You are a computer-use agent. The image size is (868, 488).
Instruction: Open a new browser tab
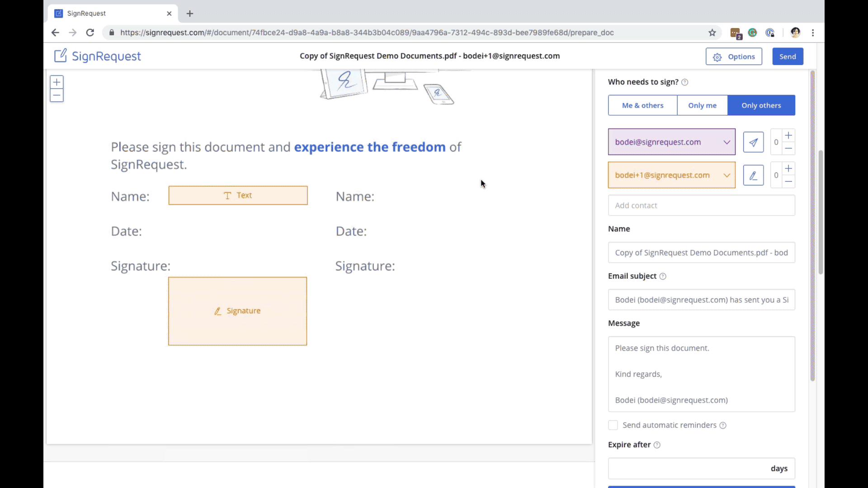click(190, 14)
